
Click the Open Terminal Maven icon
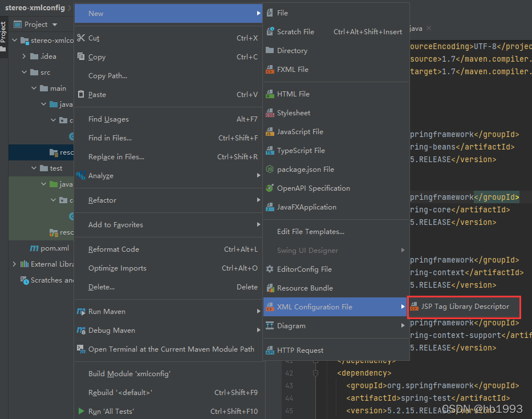pos(81,349)
